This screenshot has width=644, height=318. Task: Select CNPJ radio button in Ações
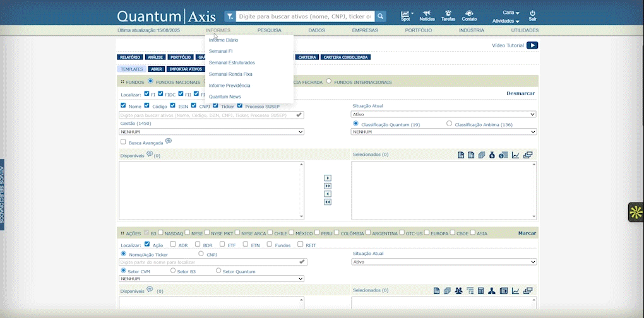click(x=201, y=254)
